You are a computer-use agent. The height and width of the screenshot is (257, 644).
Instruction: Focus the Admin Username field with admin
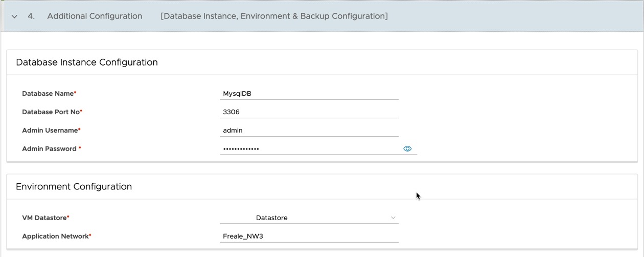pos(309,131)
